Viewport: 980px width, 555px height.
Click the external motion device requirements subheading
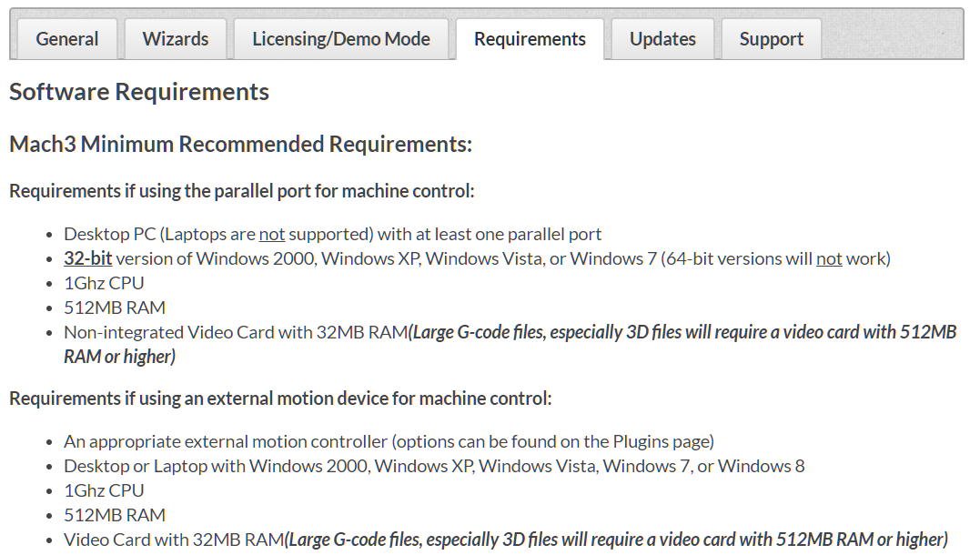point(279,399)
